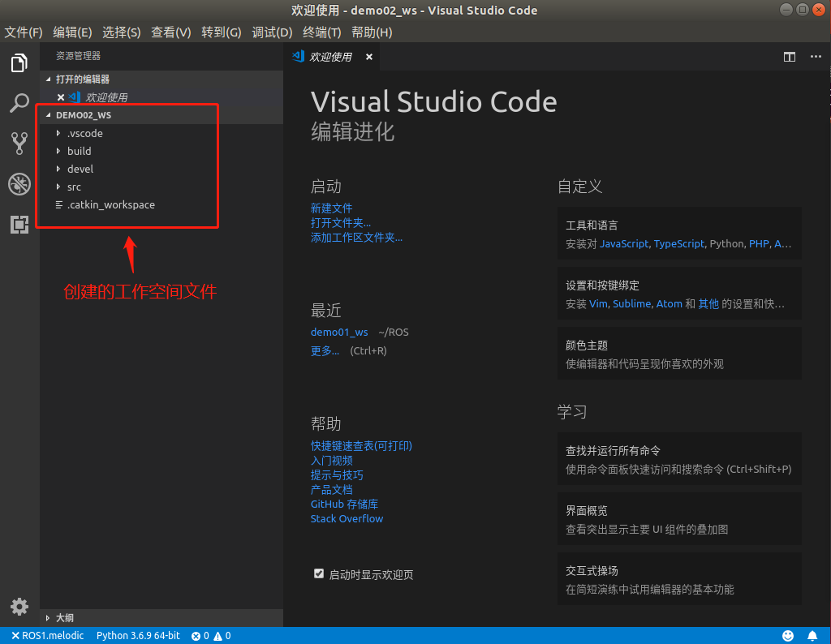
Task: Open the demo01_ws recent workspace link
Action: point(338,332)
